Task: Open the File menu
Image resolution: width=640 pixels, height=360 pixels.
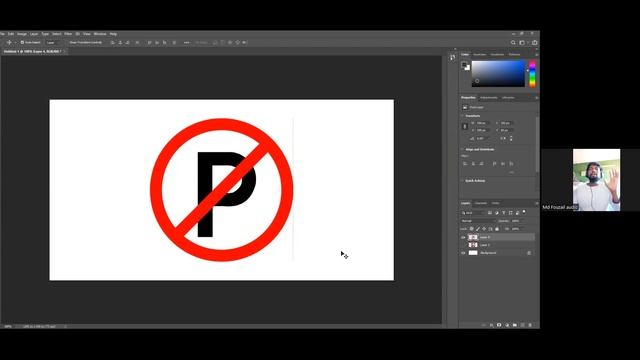Action: pyautogui.click(x=2, y=34)
